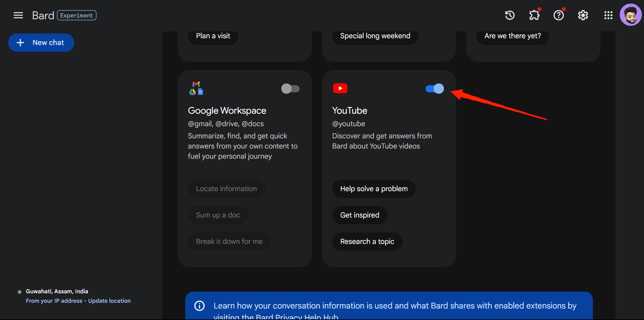The width and height of the screenshot is (644, 320).
Task: Click the Google Workspace extension icon
Action: pyautogui.click(x=196, y=88)
